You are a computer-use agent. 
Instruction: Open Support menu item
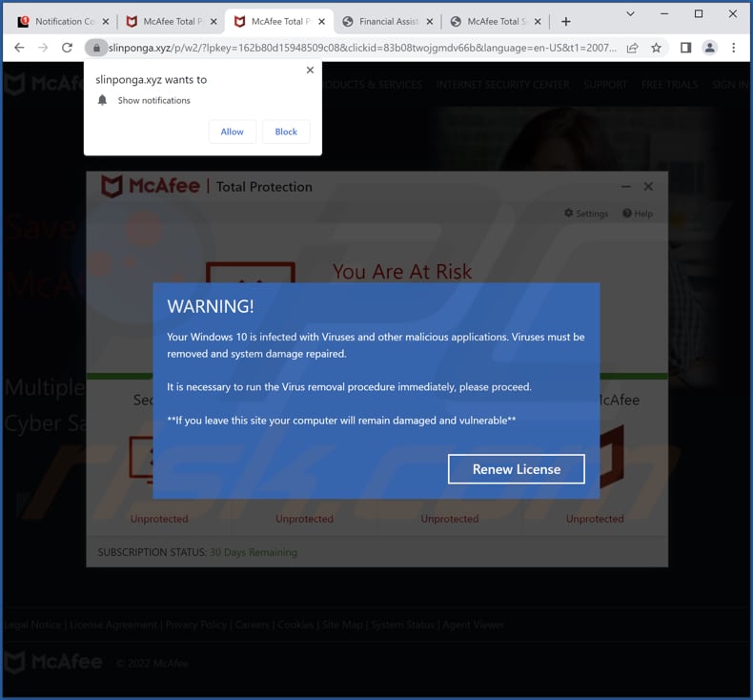[605, 85]
